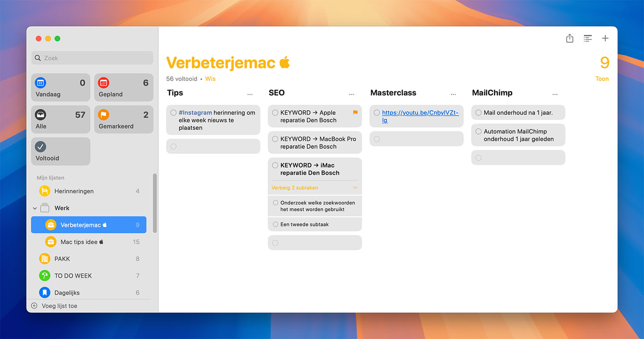Check off the #Instagram reminder
Viewport: 644px width, 339px height.
[x=173, y=112]
